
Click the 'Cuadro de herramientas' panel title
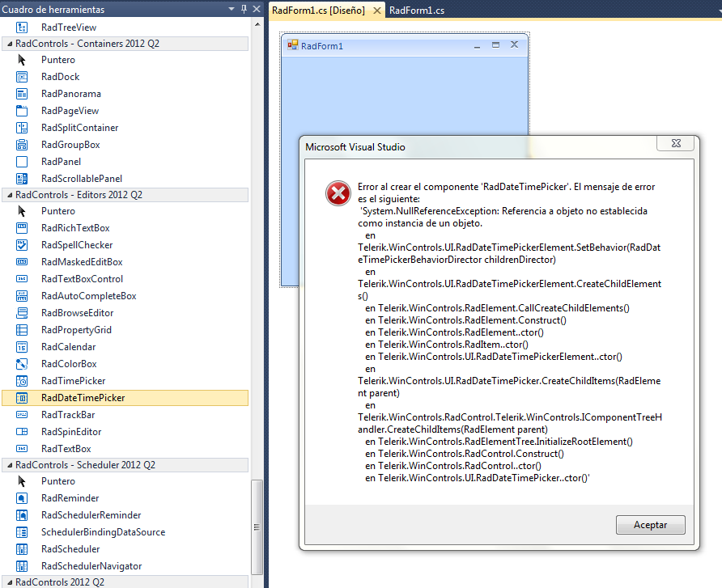tap(53, 10)
